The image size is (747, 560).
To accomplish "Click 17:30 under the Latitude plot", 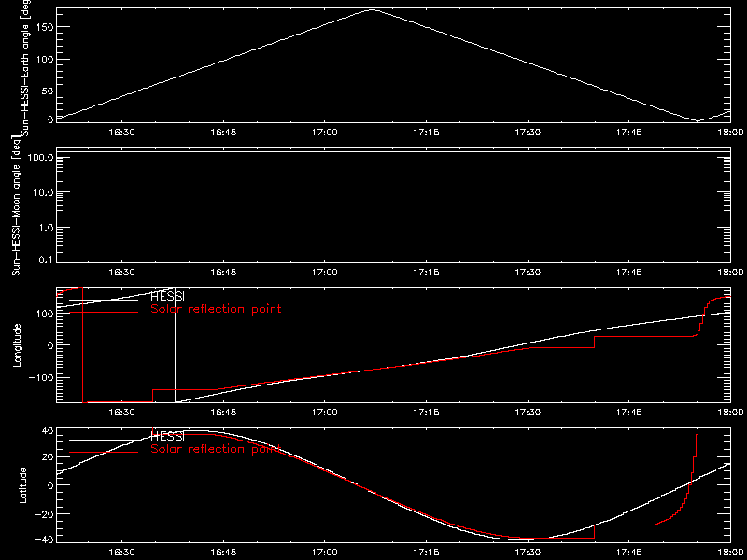I will point(528,553).
